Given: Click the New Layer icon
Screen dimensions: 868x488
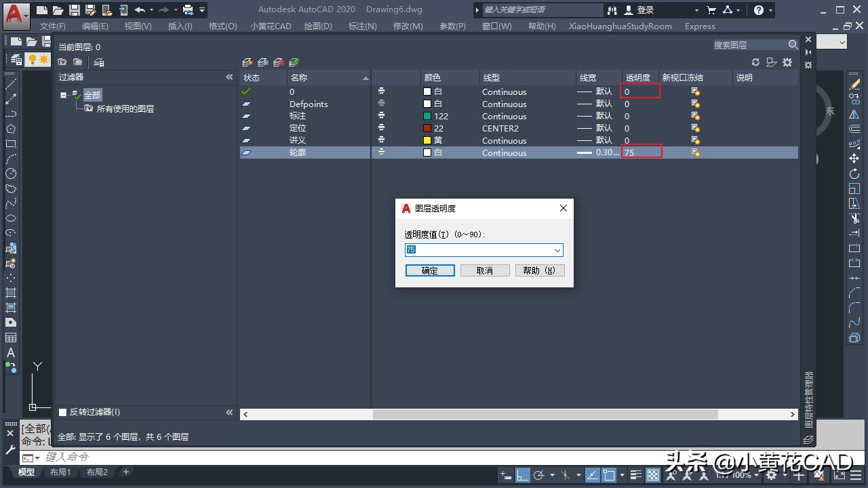Looking at the screenshot, I should pyautogui.click(x=248, y=62).
